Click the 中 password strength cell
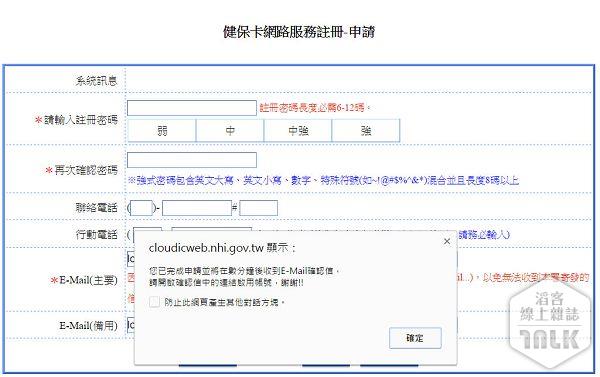The width and height of the screenshot is (600, 377). pos(230,131)
